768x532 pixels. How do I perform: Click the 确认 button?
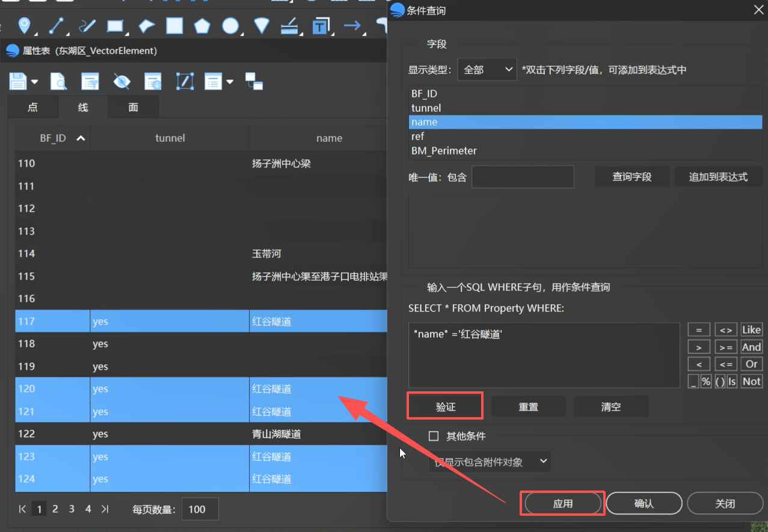pos(644,504)
